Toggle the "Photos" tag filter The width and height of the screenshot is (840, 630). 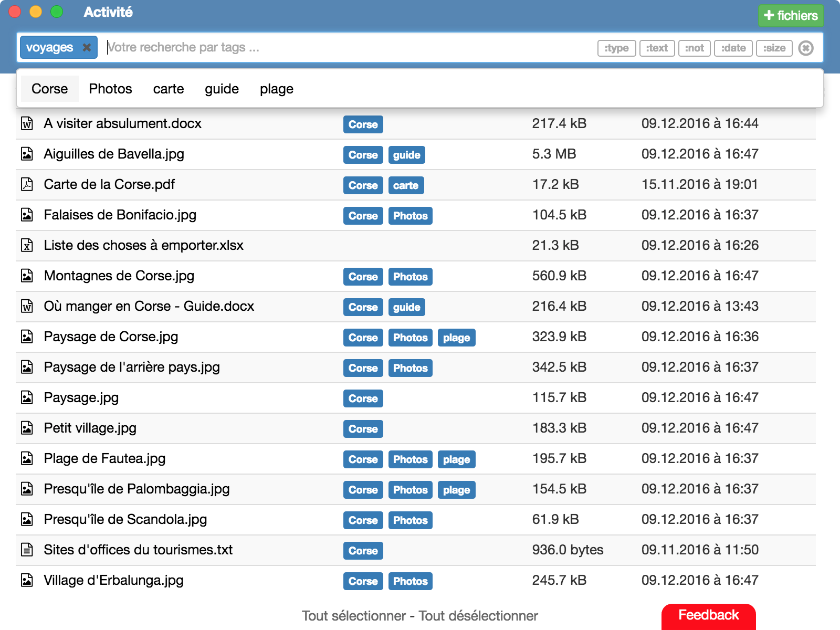[110, 89]
